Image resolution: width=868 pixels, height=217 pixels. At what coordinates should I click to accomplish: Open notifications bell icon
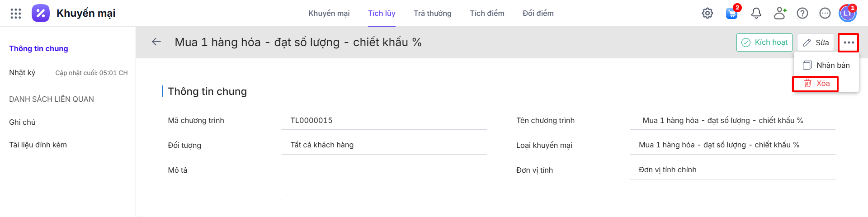[x=756, y=13]
